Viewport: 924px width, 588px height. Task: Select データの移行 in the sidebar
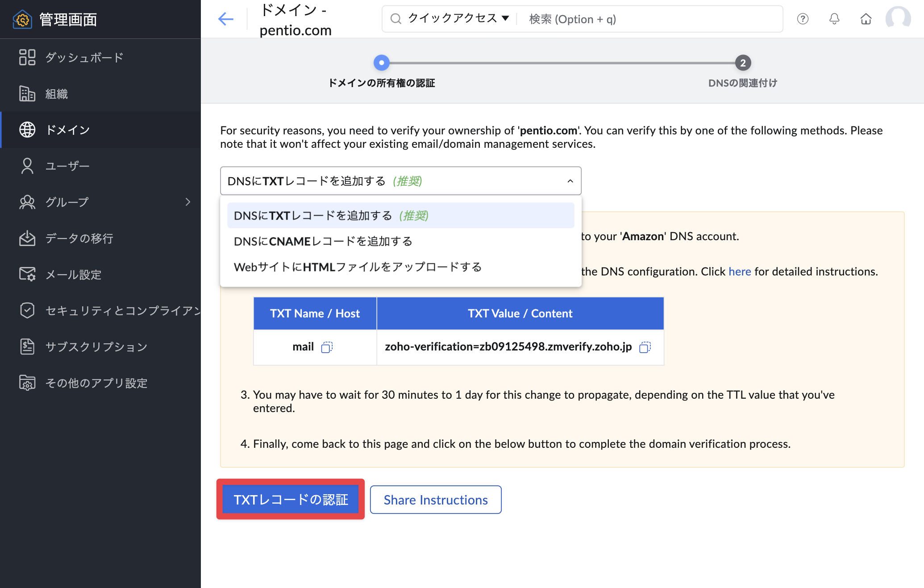[79, 238]
